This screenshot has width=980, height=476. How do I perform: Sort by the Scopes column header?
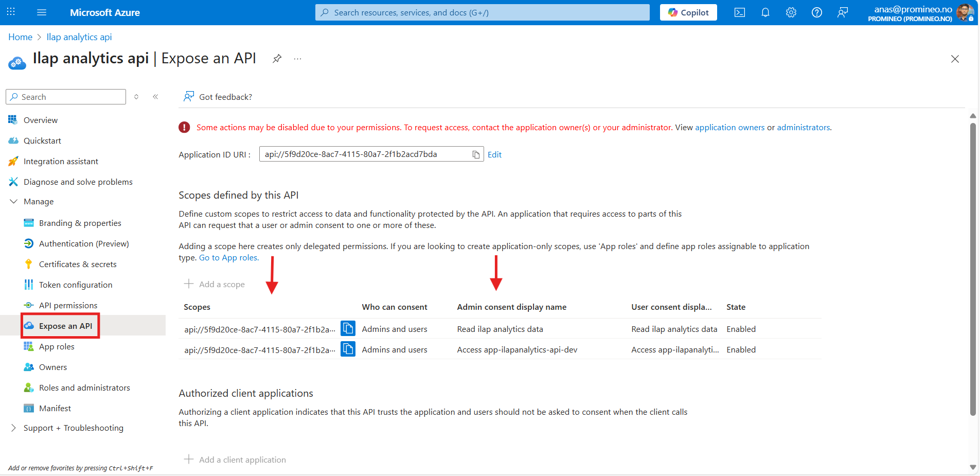point(197,307)
